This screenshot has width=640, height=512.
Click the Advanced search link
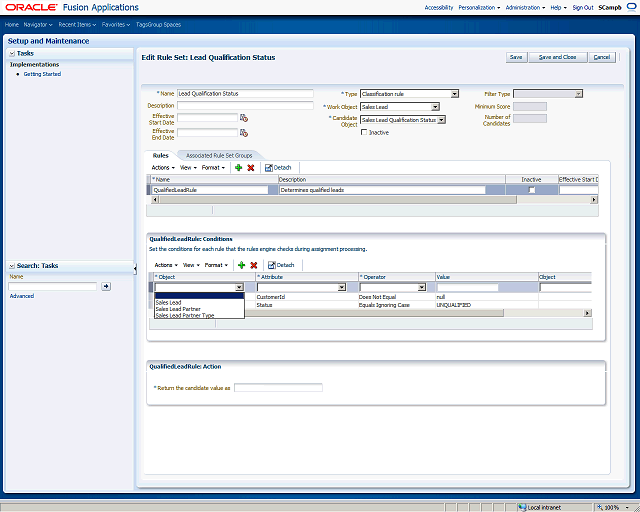click(x=22, y=296)
